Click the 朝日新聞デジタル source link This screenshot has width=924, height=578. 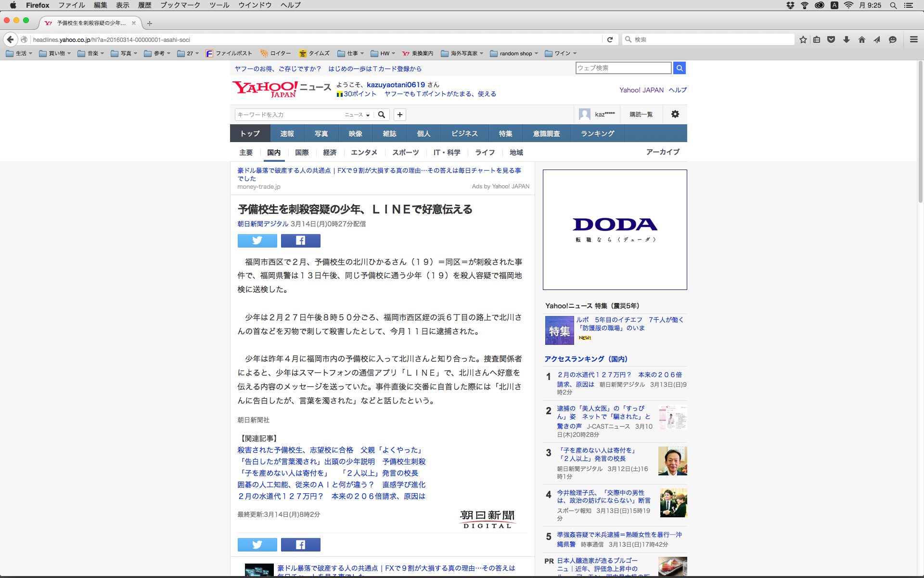coord(263,224)
